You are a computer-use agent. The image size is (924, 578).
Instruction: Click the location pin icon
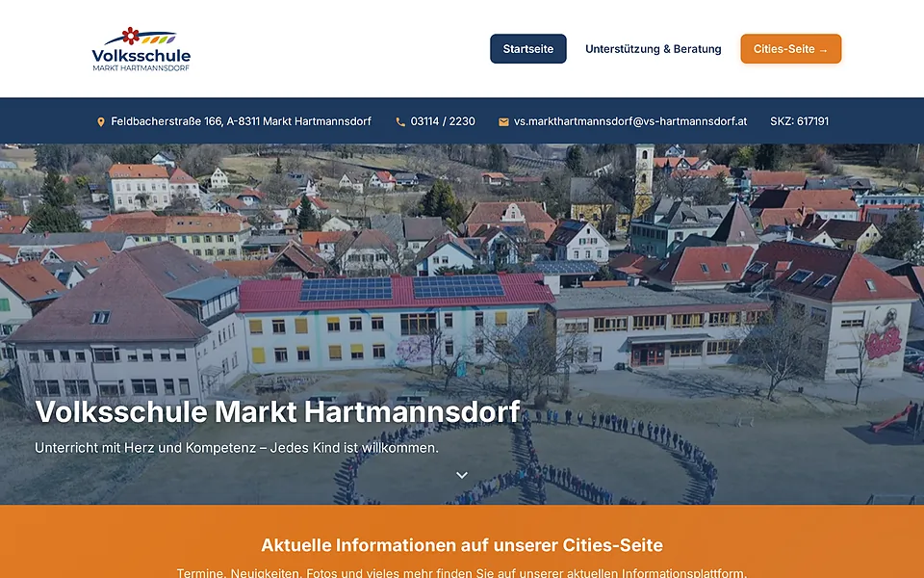pyautogui.click(x=101, y=122)
